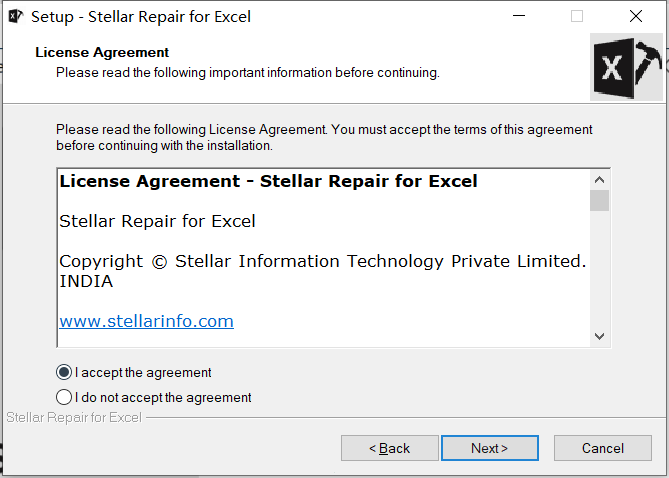Abort the setup with the Cancel button

pyautogui.click(x=603, y=448)
